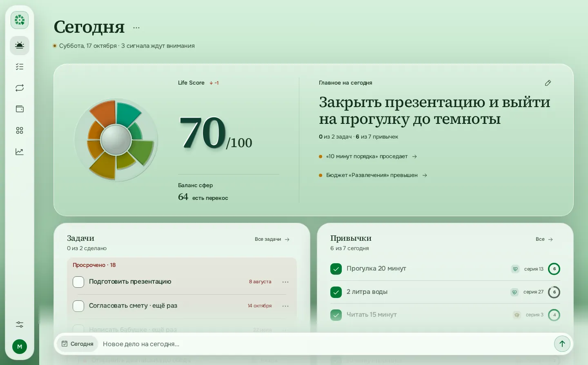Image resolution: width=588 pixels, height=365 pixels.
Task: Click the 70/100 score value
Action: tap(216, 133)
